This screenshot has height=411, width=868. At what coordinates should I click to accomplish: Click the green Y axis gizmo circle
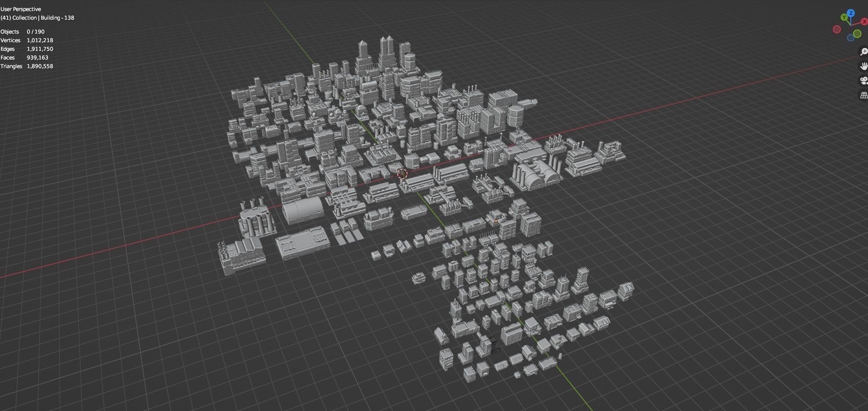pyautogui.click(x=844, y=17)
